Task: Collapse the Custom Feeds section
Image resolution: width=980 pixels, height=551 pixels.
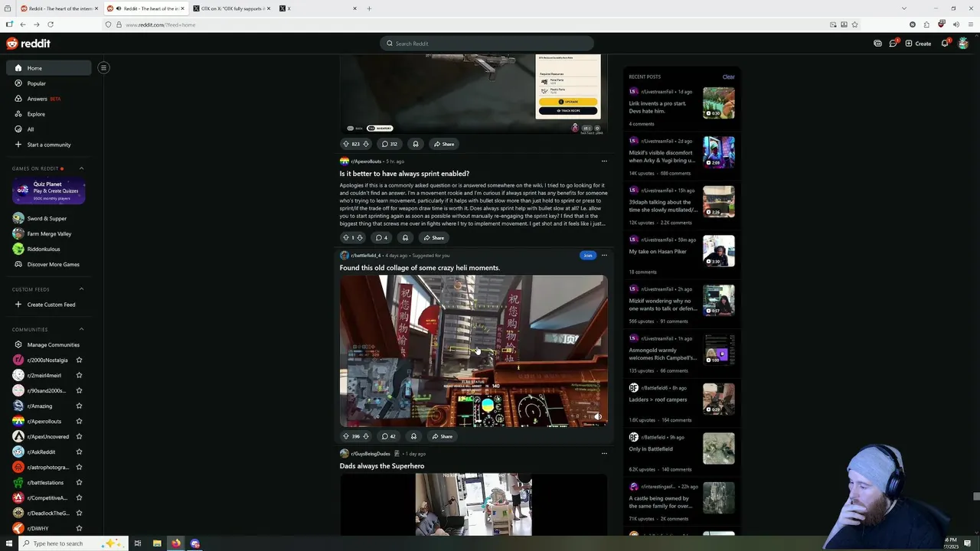Action: click(81, 289)
